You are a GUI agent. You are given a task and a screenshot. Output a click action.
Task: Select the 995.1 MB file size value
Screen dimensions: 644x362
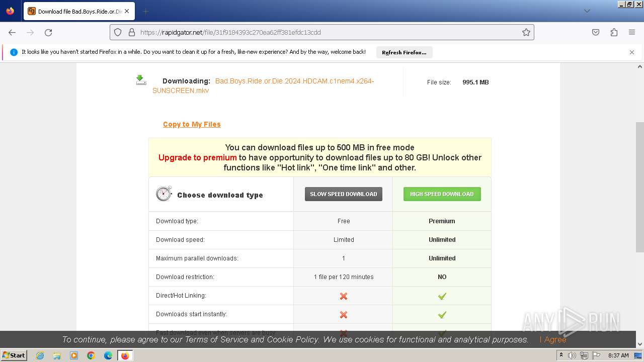pos(475,82)
